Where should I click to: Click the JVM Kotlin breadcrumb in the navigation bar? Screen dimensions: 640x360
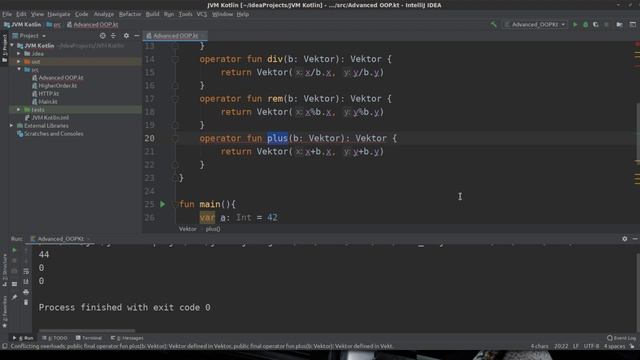(x=23, y=24)
